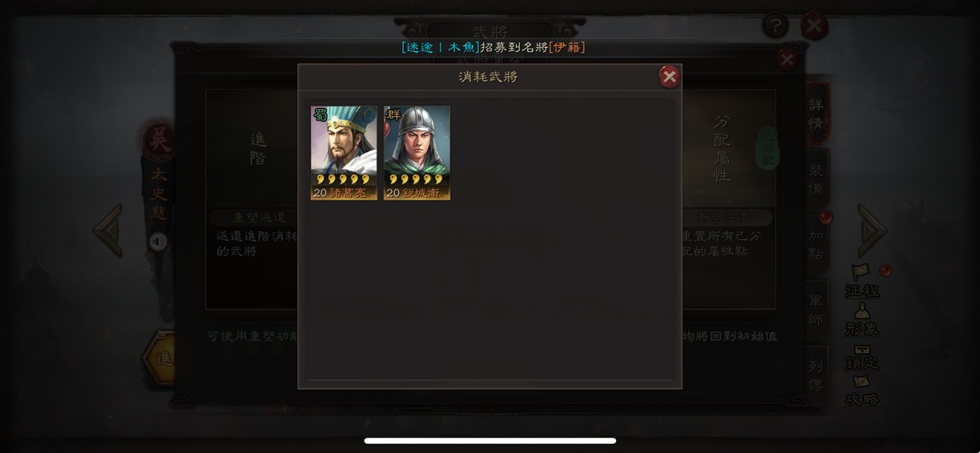Mute the 太史慈 voice speaker icon
Image resolution: width=980 pixels, height=453 pixels.
click(x=159, y=241)
